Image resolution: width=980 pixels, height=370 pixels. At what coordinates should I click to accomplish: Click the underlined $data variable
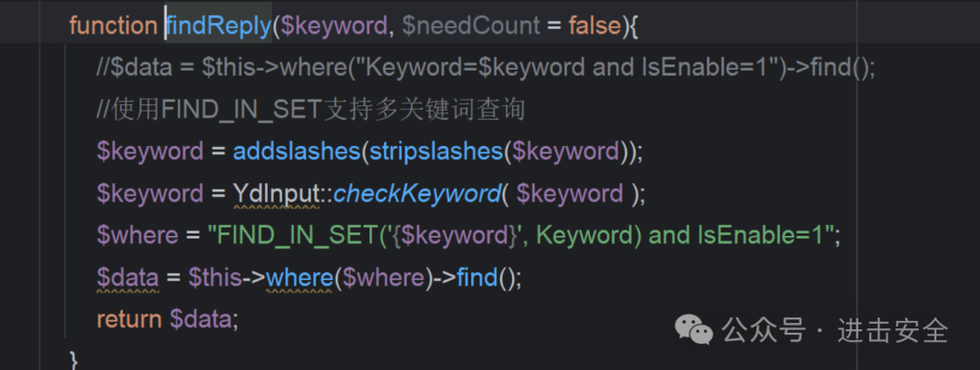[x=128, y=277]
